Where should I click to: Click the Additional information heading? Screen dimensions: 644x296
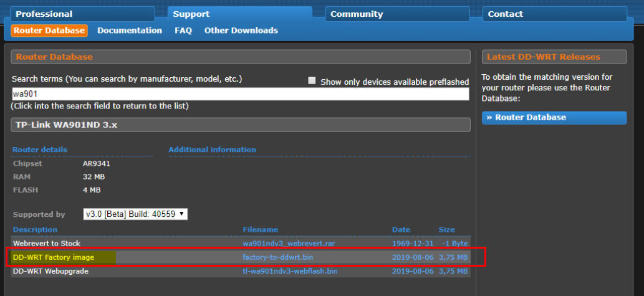pos(213,150)
